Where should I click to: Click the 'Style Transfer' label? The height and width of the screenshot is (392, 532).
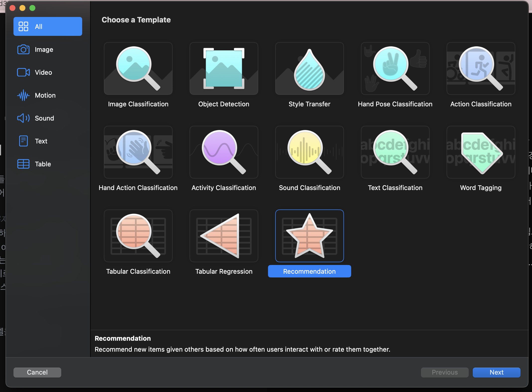[x=309, y=104]
